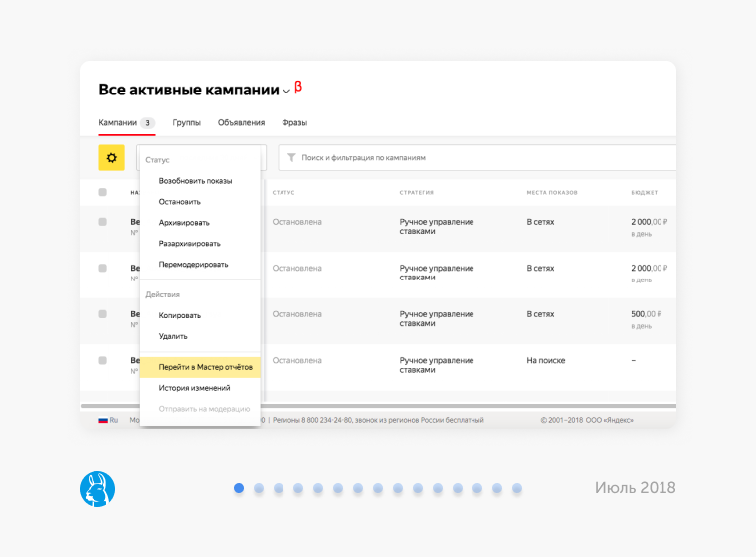The height and width of the screenshot is (557, 756).
Task: Toggle the select-all checkbox in table header
Action: [102, 192]
